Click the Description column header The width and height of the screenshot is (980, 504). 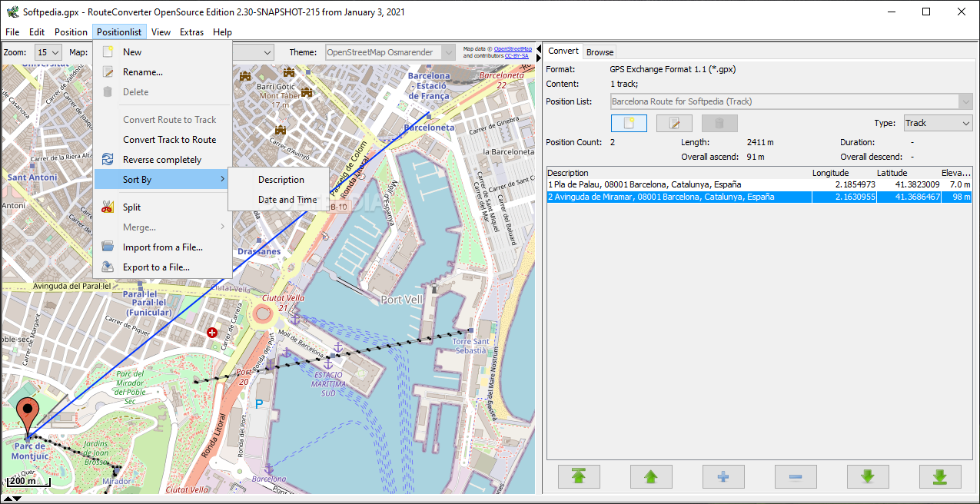[679, 173]
